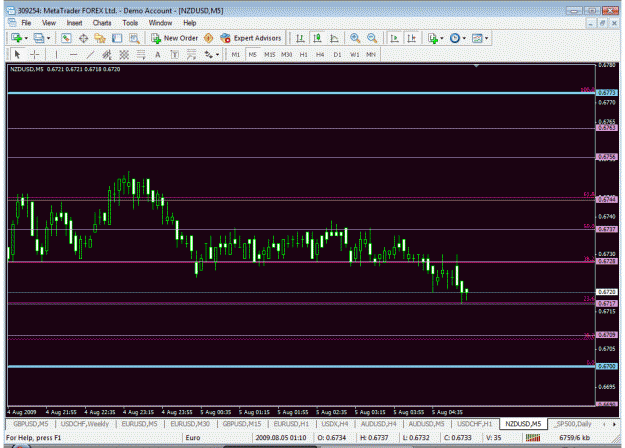Viewport: 625px width, 448px height.
Task: Switch timeframe to H1
Action: point(303,55)
